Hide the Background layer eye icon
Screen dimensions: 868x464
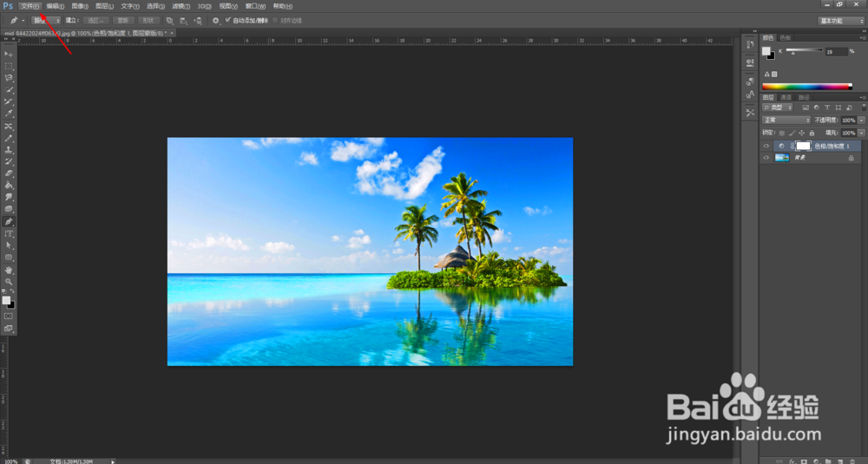[766, 158]
